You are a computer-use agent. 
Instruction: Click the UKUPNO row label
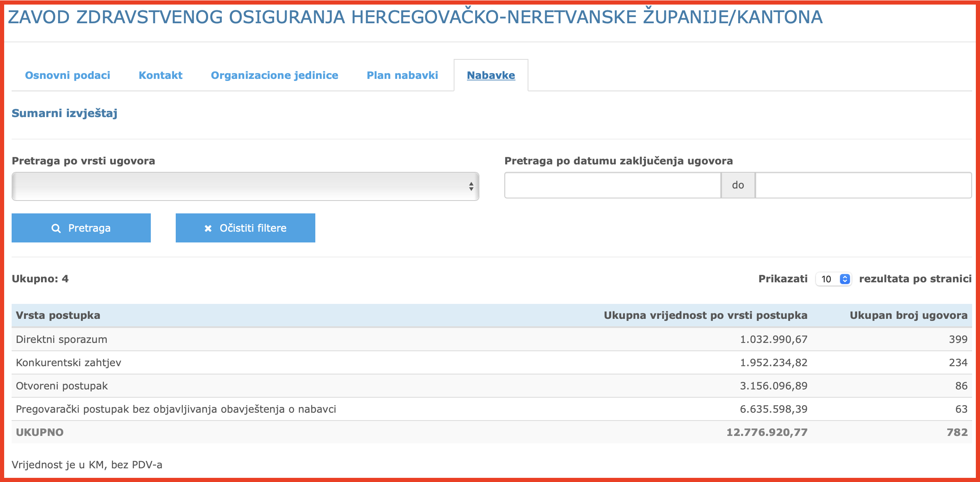point(40,433)
